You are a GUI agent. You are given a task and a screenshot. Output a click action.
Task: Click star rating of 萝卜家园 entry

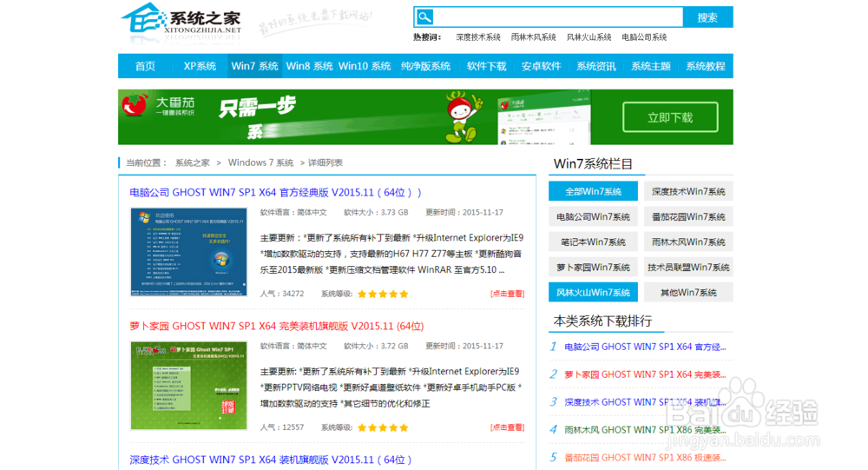(383, 427)
